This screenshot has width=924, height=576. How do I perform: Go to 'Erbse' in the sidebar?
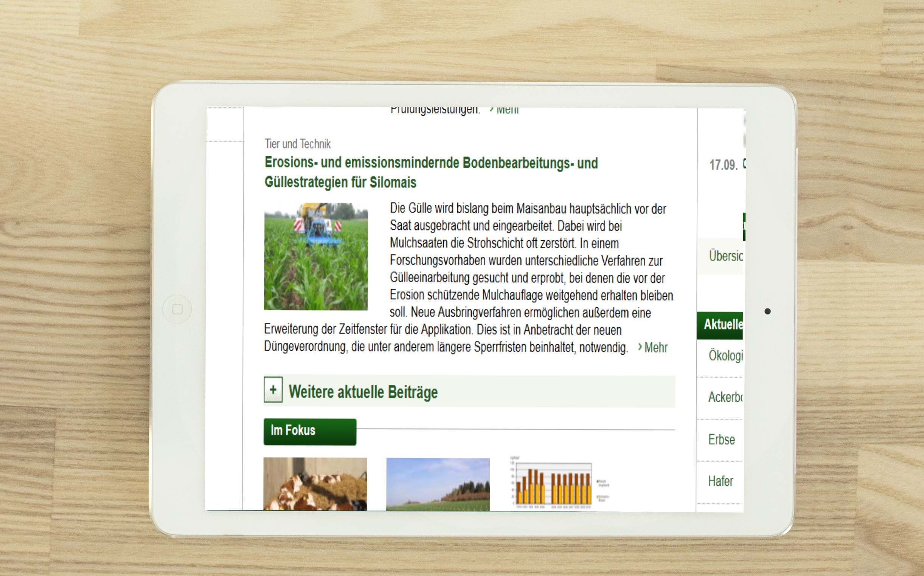click(721, 440)
